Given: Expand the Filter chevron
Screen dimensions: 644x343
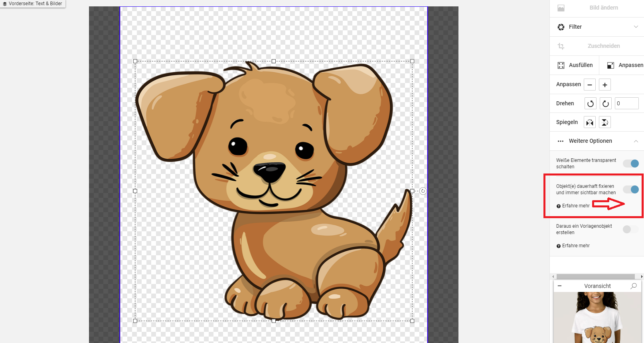Looking at the screenshot, I should pos(636,27).
